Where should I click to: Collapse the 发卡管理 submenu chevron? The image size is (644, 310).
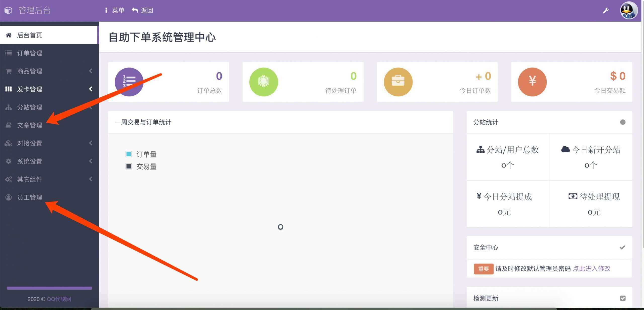91,89
